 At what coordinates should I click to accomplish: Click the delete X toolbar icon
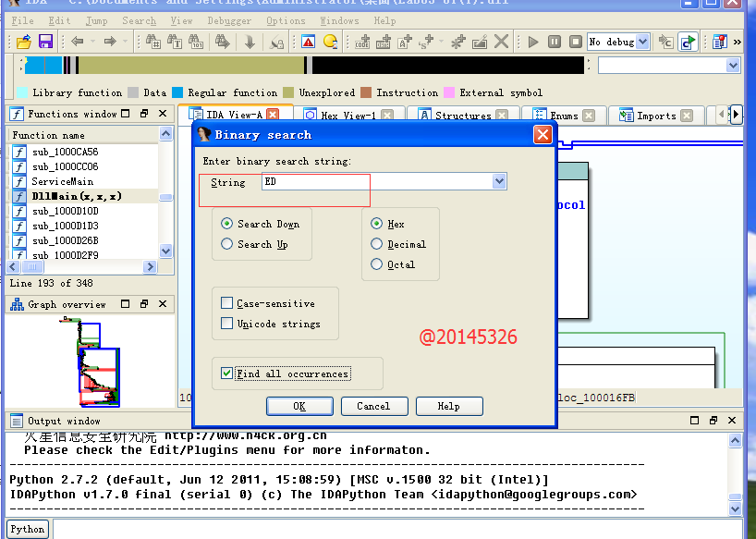(x=501, y=42)
